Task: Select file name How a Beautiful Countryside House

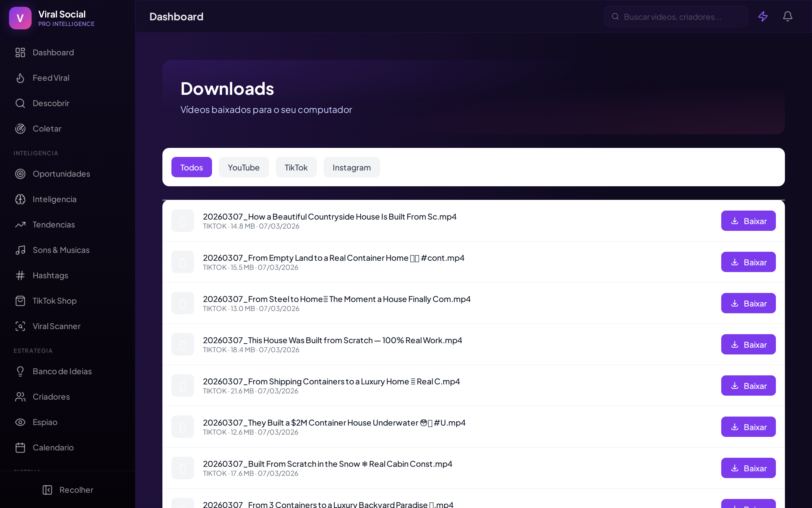Action: pyautogui.click(x=330, y=217)
